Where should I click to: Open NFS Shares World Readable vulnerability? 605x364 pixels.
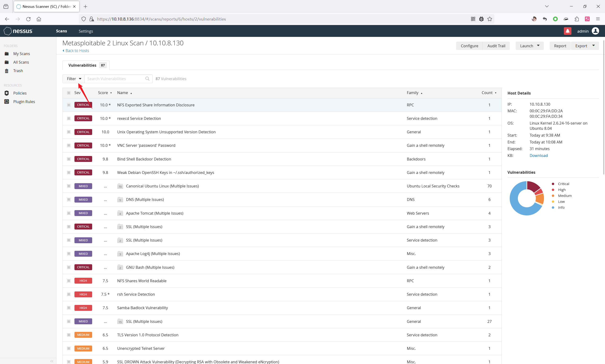tap(142, 281)
